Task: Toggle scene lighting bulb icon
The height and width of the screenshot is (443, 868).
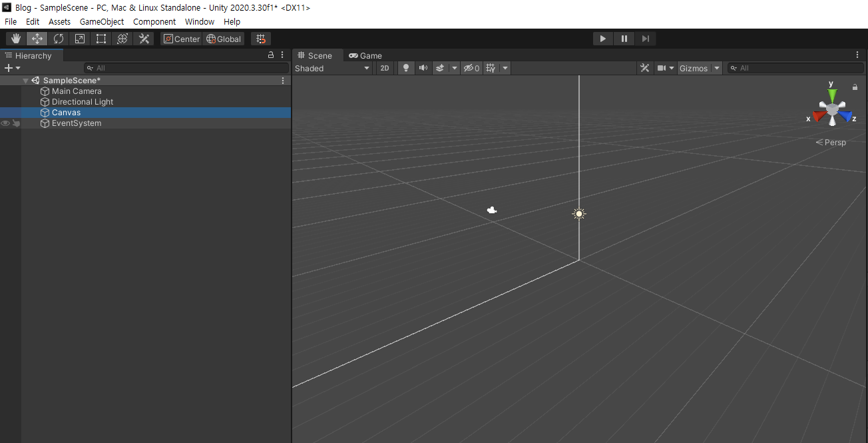Action: (x=405, y=68)
